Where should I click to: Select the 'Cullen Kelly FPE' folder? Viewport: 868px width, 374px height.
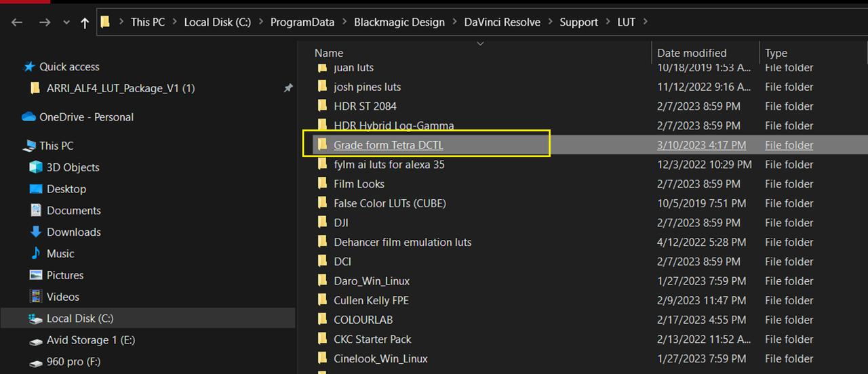click(x=371, y=300)
